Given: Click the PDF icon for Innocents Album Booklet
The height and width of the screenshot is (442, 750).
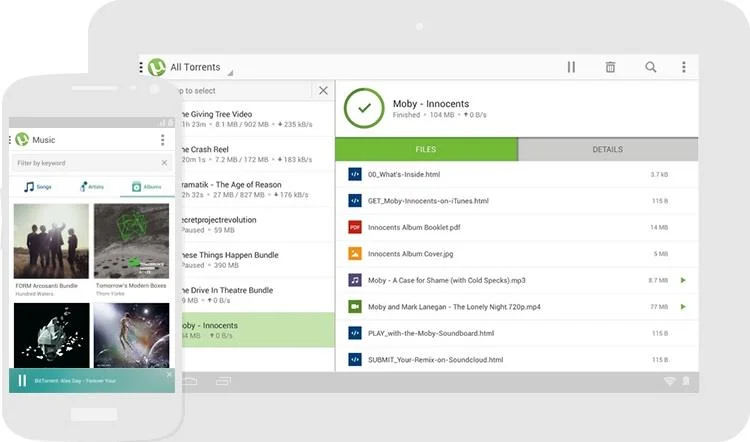Looking at the screenshot, I should [x=354, y=227].
